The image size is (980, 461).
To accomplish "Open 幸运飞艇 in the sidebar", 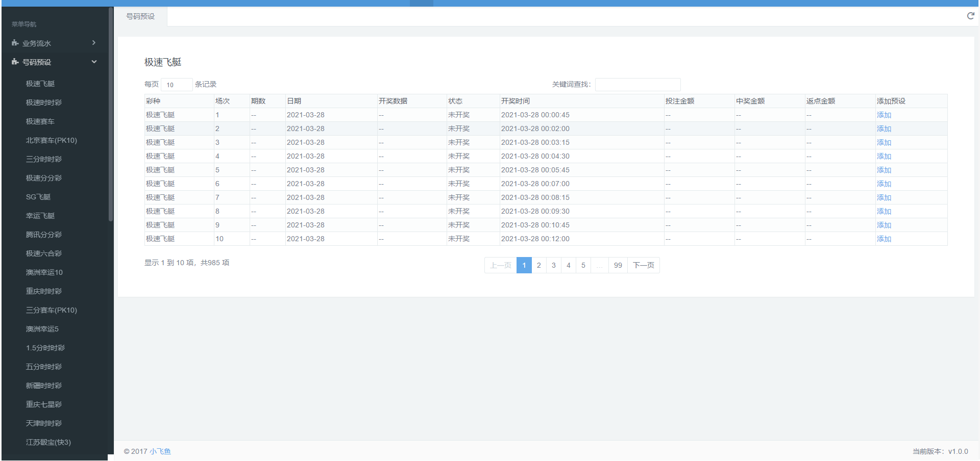I will 40,216.
